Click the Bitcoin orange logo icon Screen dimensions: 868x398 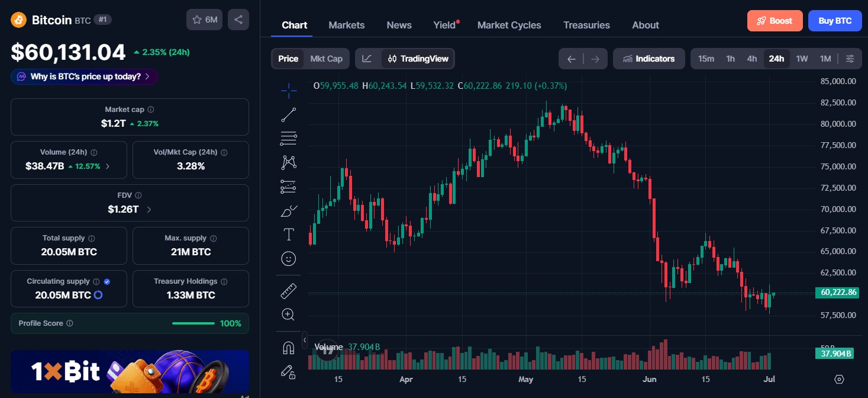pyautogui.click(x=19, y=20)
